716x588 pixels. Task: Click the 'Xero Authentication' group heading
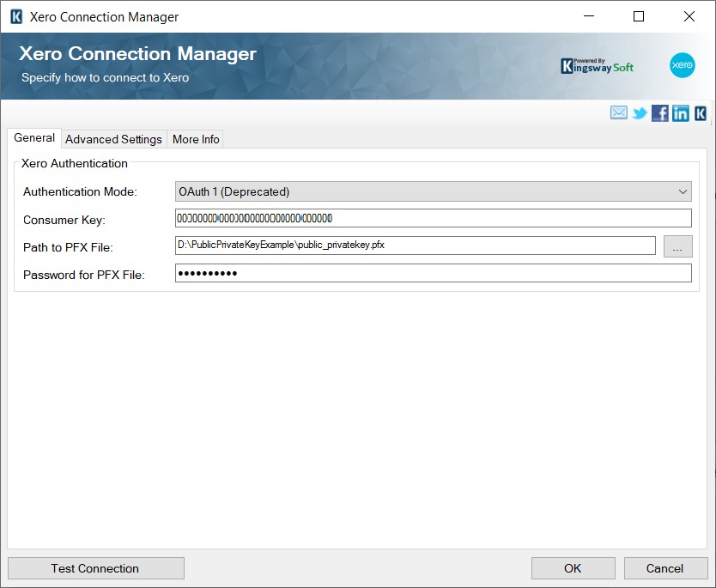point(75,163)
